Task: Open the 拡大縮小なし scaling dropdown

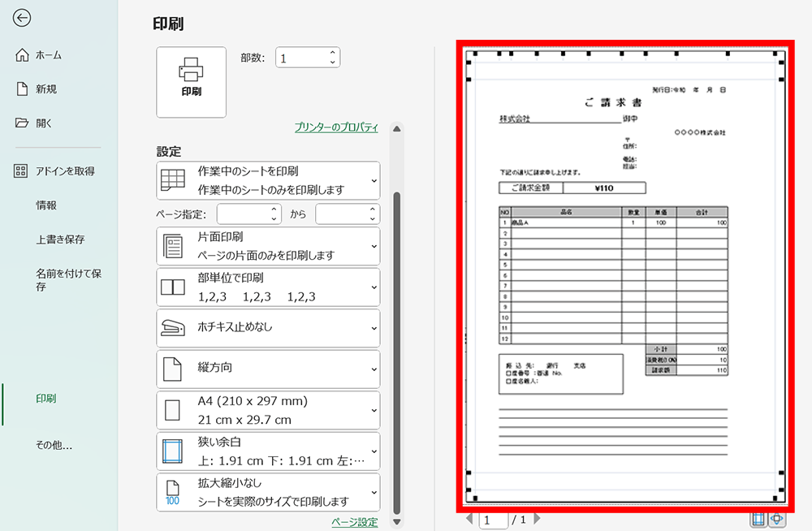Action: (x=268, y=492)
